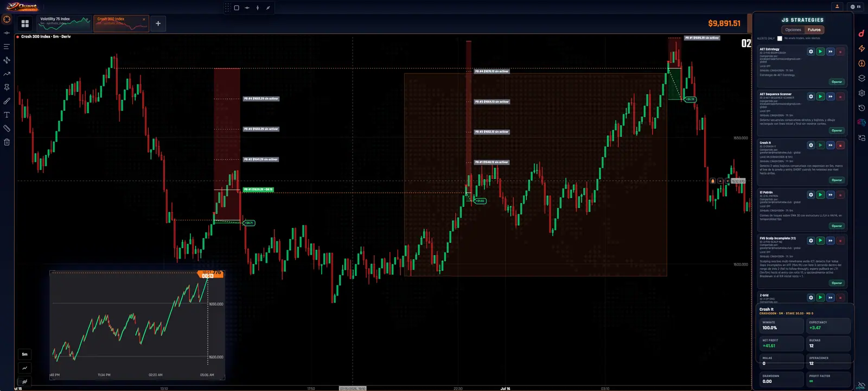Select the Futuros tab

pyautogui.click(x=814, y=30)
